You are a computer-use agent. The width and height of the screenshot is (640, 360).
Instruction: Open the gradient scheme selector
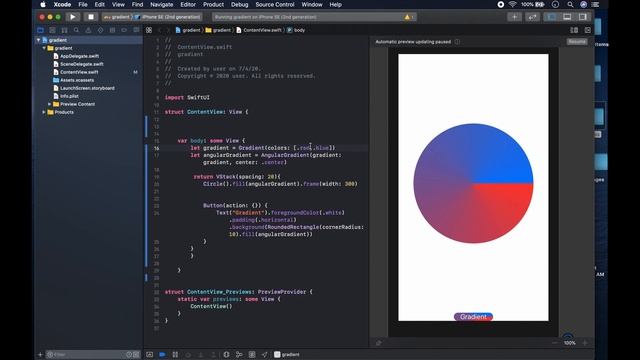point(117,17)
